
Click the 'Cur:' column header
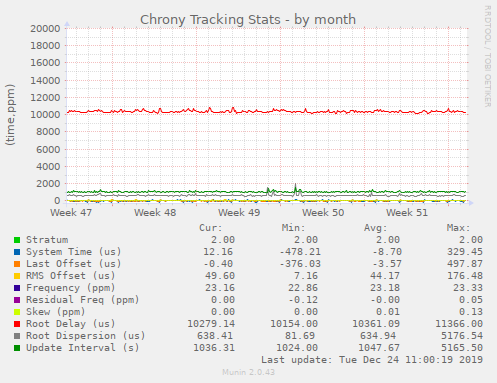(210, 228)
